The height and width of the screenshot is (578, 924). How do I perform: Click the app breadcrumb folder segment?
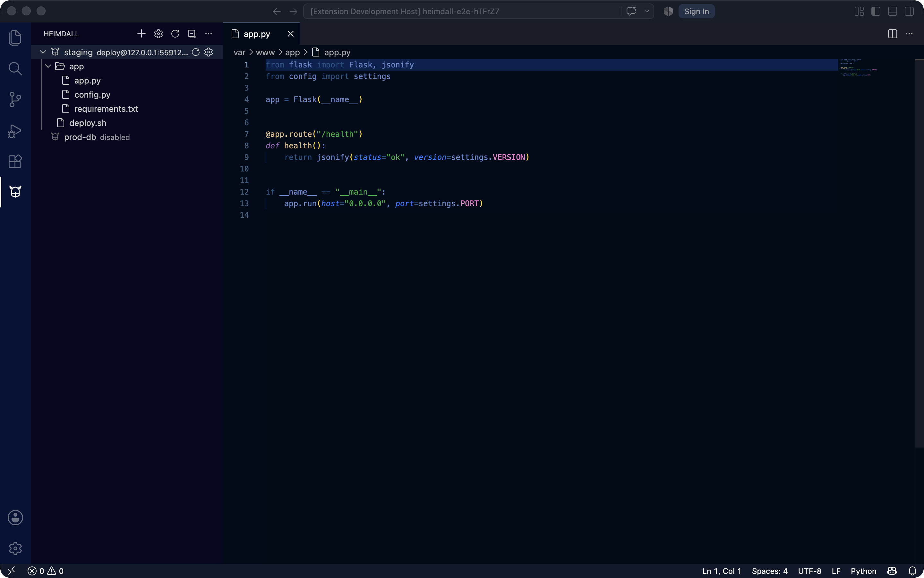click(293, 52)
